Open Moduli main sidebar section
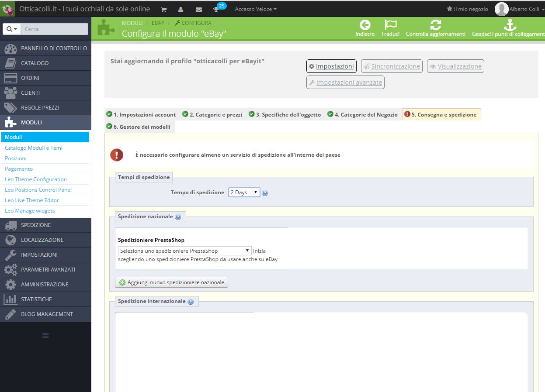 [45, 123]
